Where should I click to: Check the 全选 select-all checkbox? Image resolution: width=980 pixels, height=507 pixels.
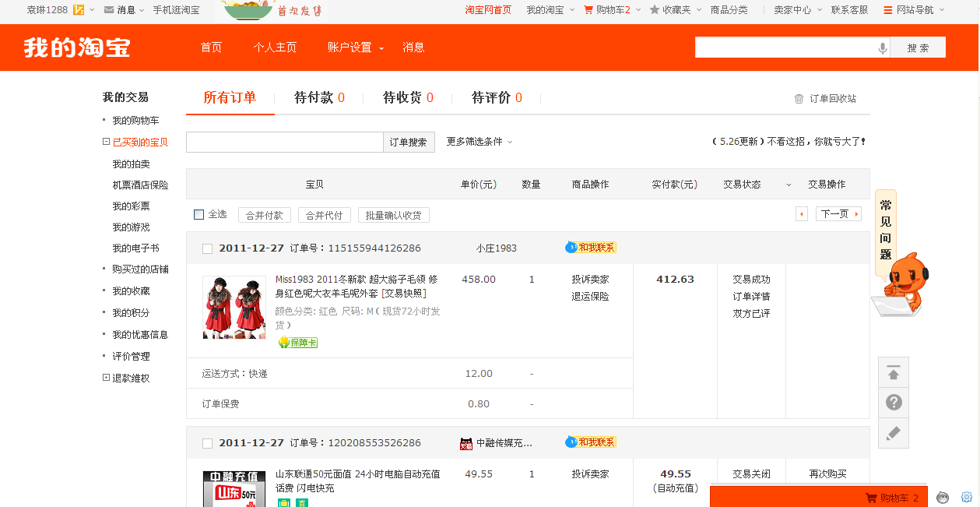pyautogui.click(x=198, y=215)
